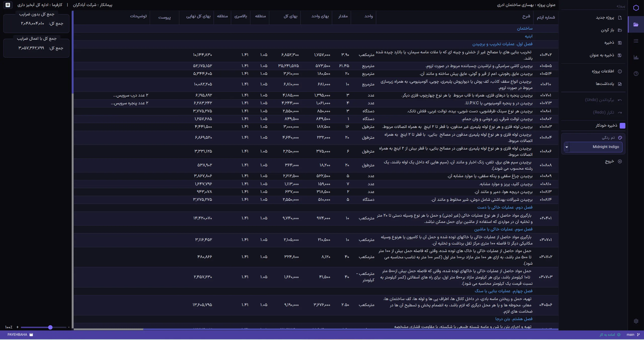Open the project folder panel icon
The width and height of the screenshot is (644, 340).
click(636, 24)
